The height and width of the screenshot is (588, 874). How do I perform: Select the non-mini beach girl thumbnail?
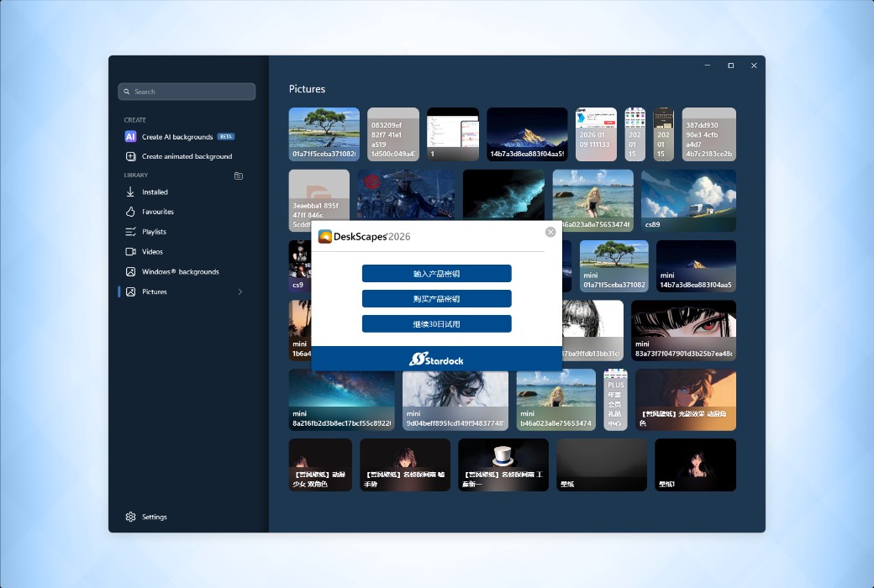pyautogui.click(x=593, y=201)
